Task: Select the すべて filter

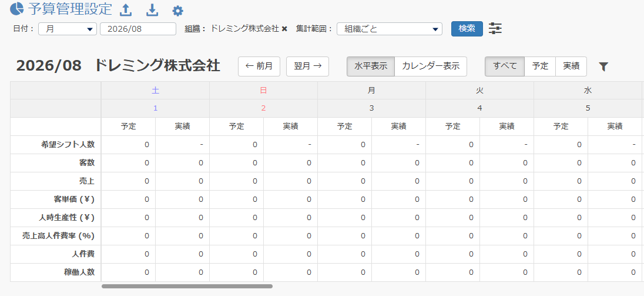Action: [505, 66]
